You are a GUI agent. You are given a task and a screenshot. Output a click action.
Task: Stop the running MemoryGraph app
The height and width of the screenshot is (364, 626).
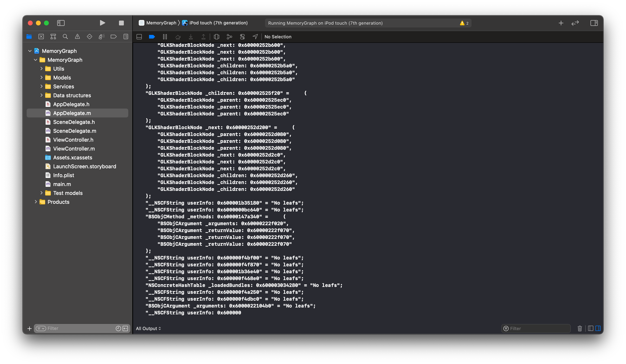(x=121, y=23)
